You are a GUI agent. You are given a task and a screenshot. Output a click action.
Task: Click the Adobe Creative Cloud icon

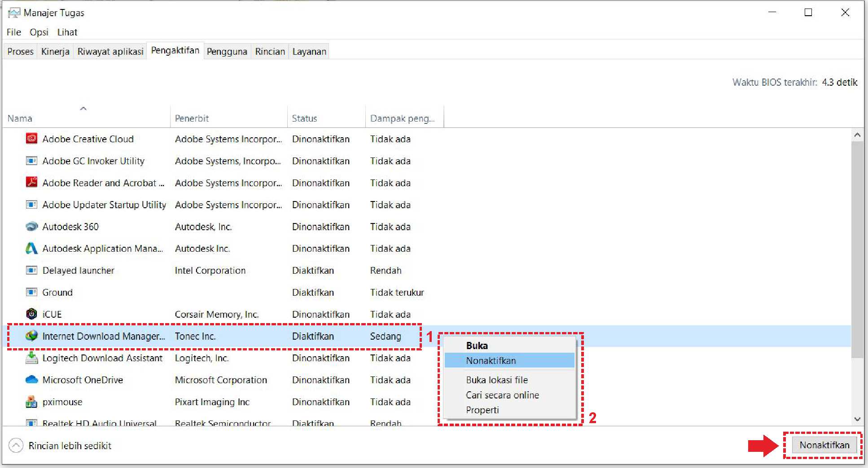(31, 139)
